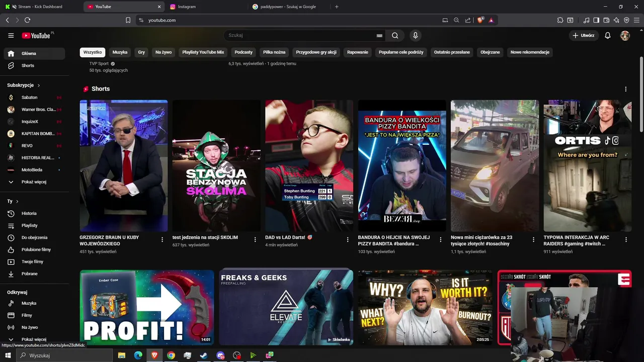Open the MotoBieda subscription channel
This screenshot has width=644, height=362.
34,170
